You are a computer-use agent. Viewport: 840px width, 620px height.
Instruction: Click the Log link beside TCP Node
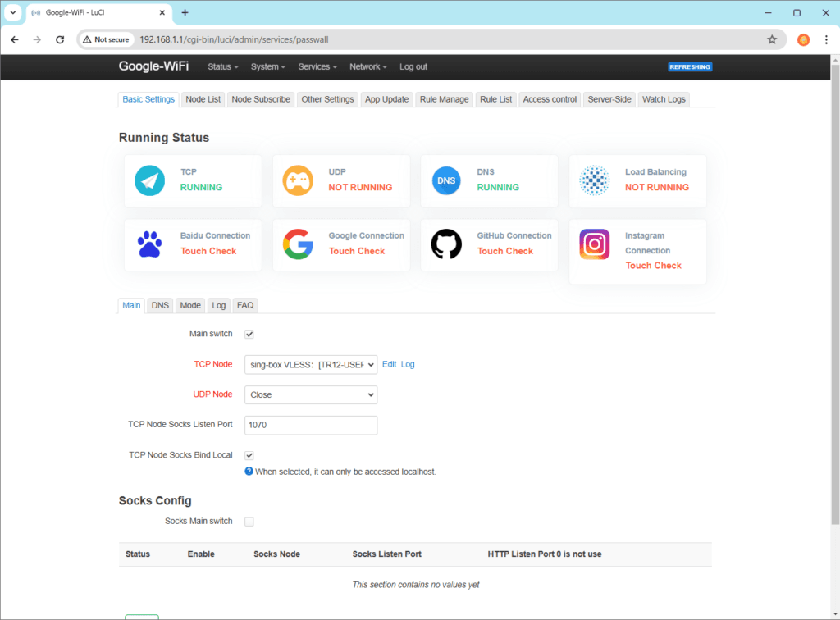click(408, 364)
